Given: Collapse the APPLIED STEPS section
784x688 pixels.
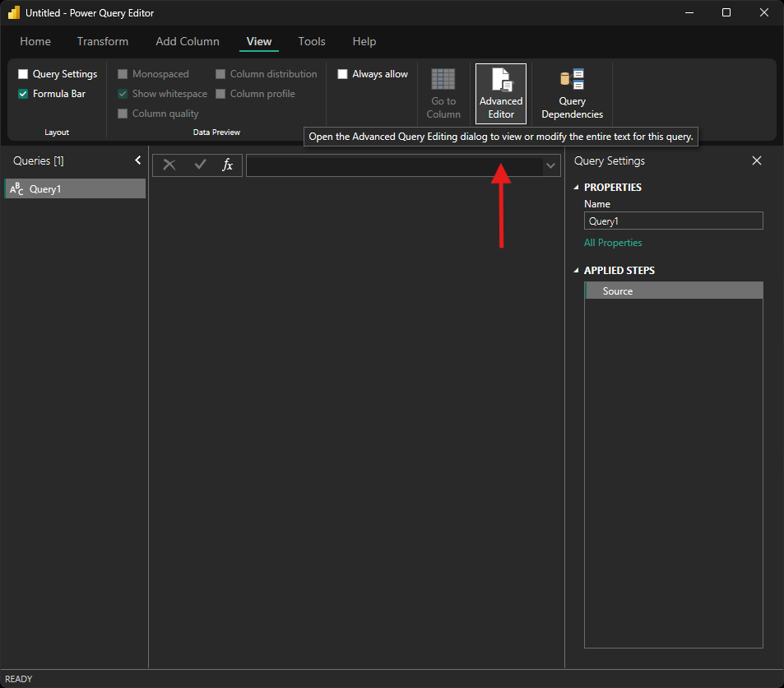Looking at the screenshot, I should coord(577,271).
